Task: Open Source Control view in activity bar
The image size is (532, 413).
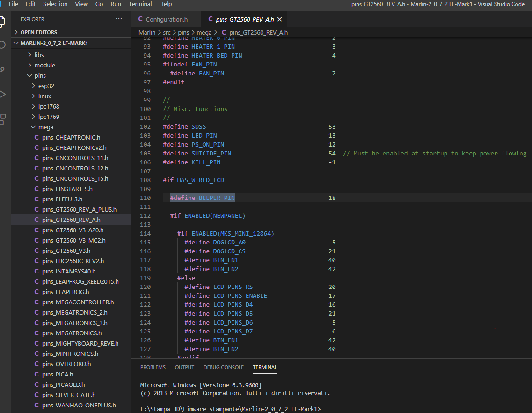Action: (2, 69)
